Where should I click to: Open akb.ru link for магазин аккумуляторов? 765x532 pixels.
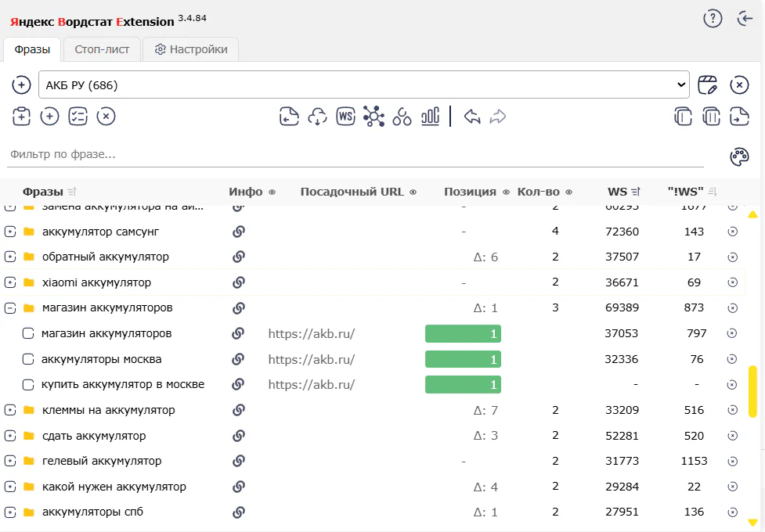pyautogui.click(x=312, y=333)
